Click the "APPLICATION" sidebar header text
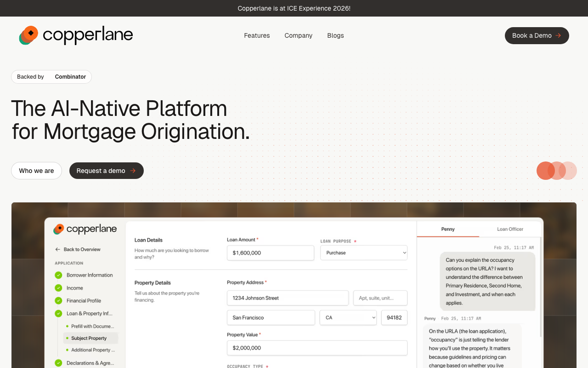 pos(69,263)
